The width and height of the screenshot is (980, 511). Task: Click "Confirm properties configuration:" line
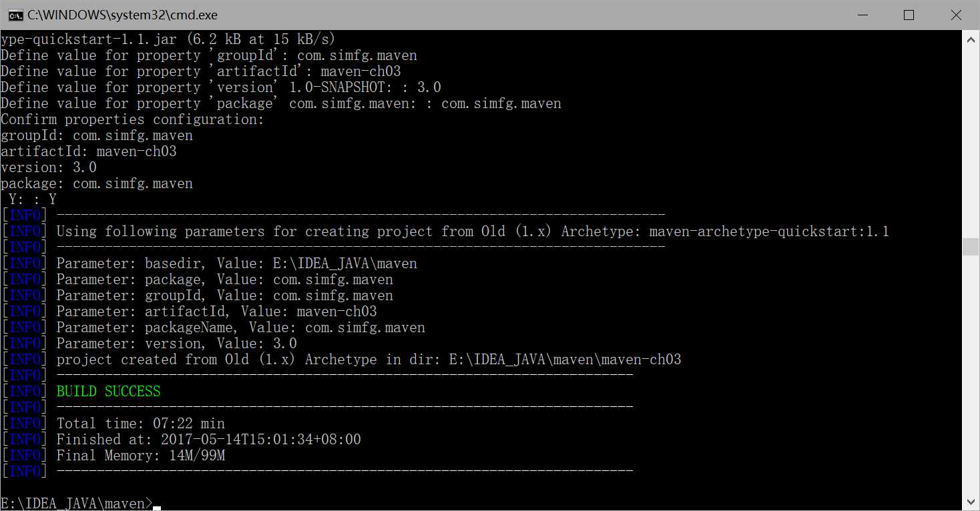click(x=132, y=119)
